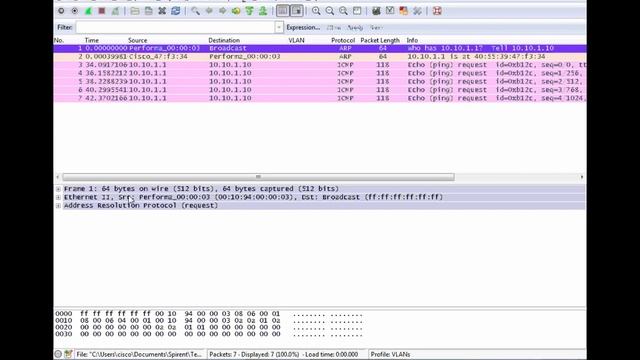
Task: Select ICMP echo request packet 4 (seq=1)
Action: (320, 73)
